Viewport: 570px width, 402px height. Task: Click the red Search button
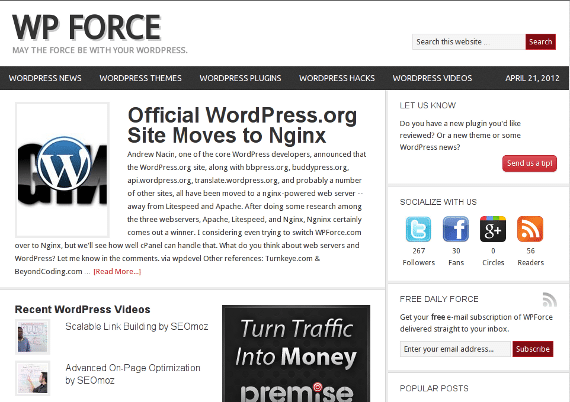pos(541,42)
